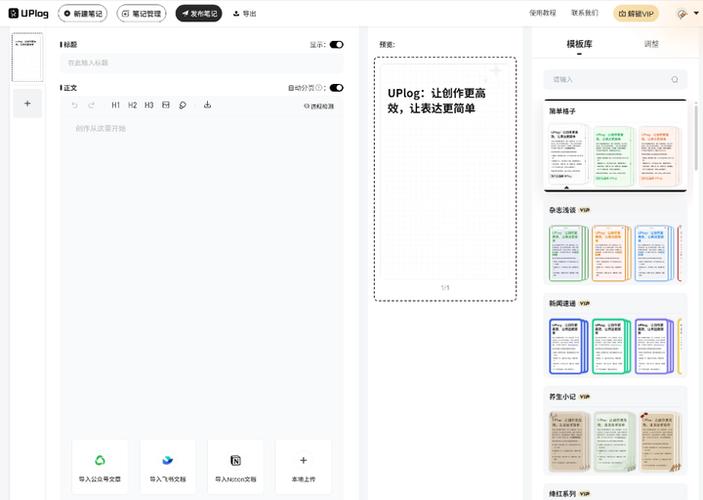Click the 养生小记 VIP badge

tap(585, 396)
